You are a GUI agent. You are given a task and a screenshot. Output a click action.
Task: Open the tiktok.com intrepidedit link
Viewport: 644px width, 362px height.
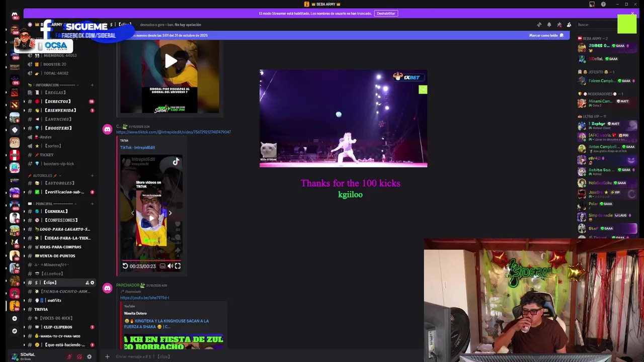tap(174, 132)
